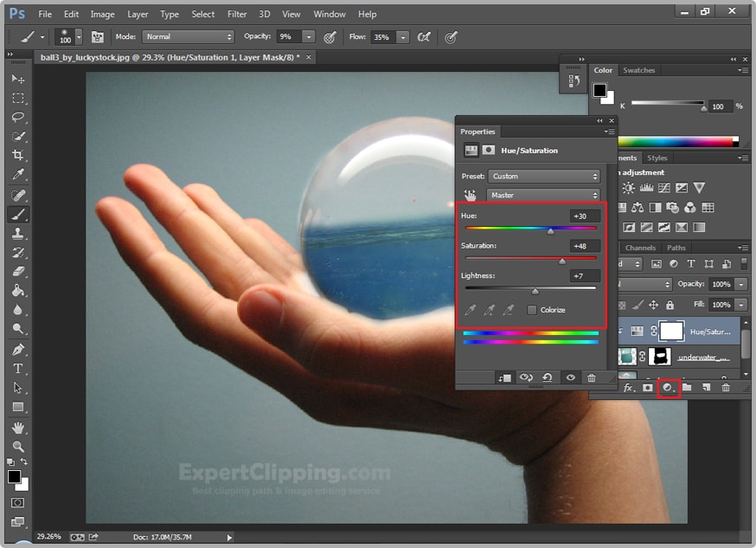Screen dimensions: 756x548
Task: Delete adjustment via Properties trash icon
Action: pos(592,377)
